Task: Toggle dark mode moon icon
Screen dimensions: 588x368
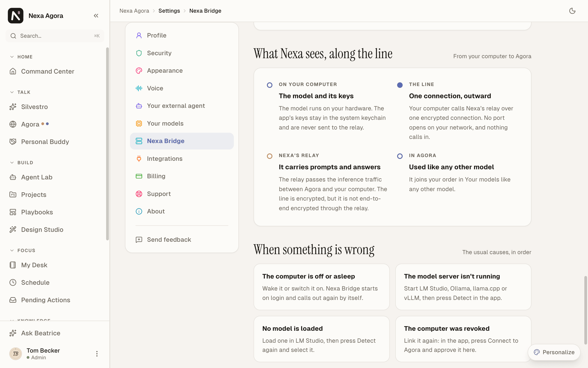Action: point(572,11)
